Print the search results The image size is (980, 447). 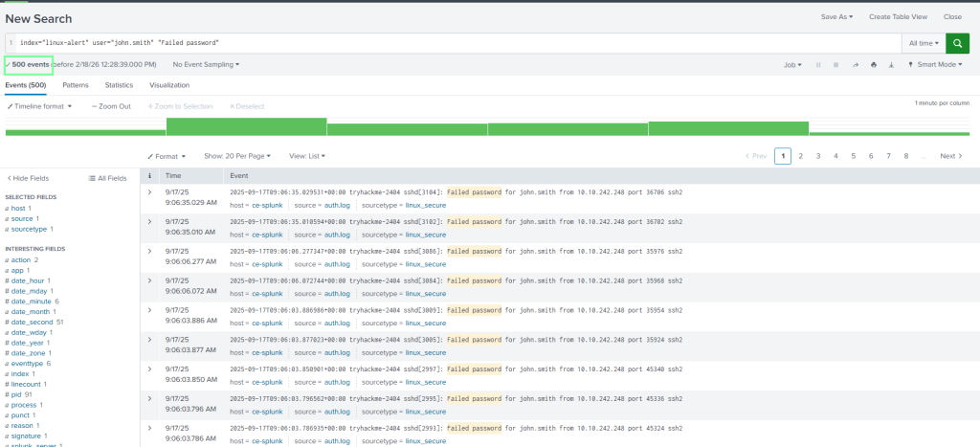tap(873, 65)
